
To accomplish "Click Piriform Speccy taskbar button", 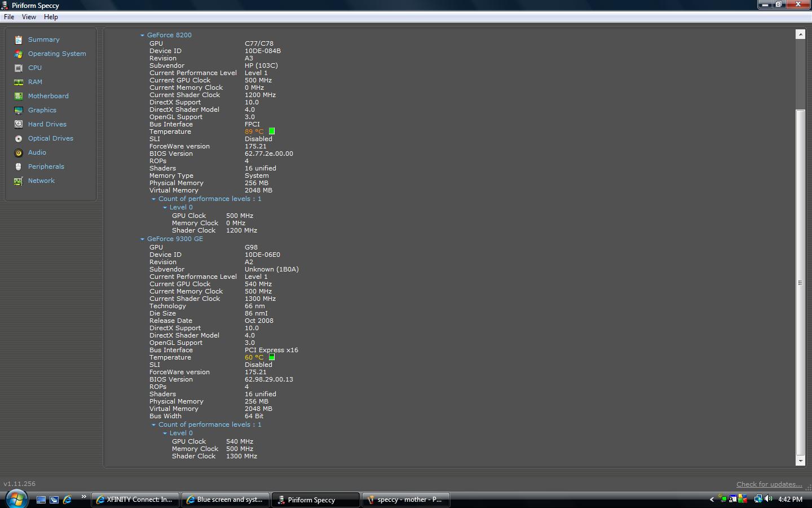I will coord(316,500).
